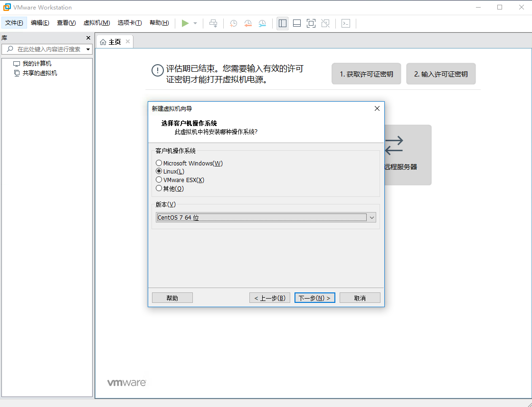Click the < 上一步(B) button
Viewport: 532px width, 407px height.
click(270, 298)
